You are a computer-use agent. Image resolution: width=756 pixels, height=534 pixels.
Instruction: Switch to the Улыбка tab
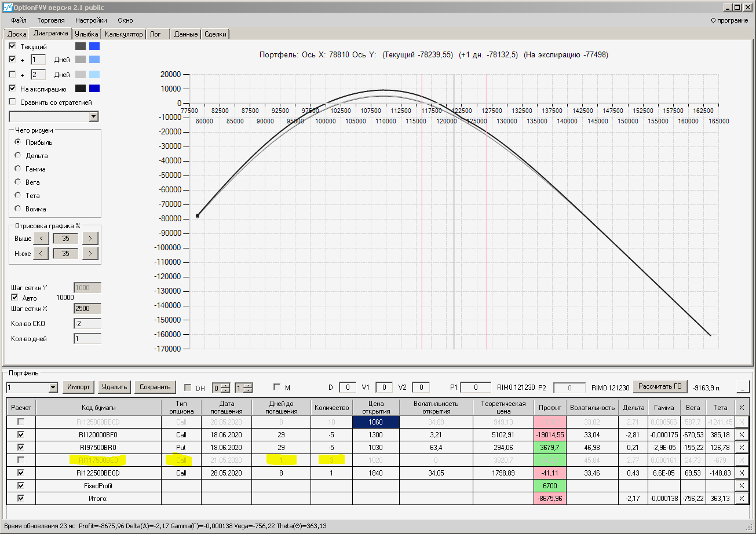click(x=86, y=34)
